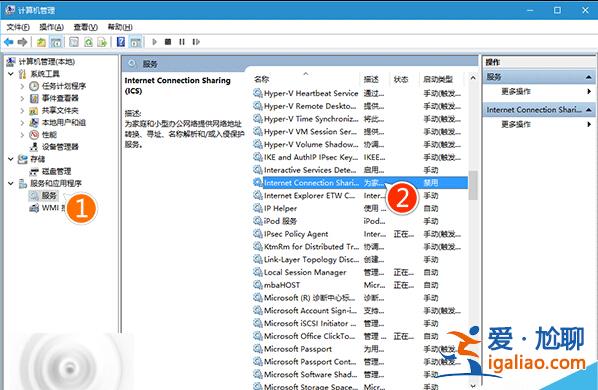Select 磁盘管理 in the tree

[56, 171]
